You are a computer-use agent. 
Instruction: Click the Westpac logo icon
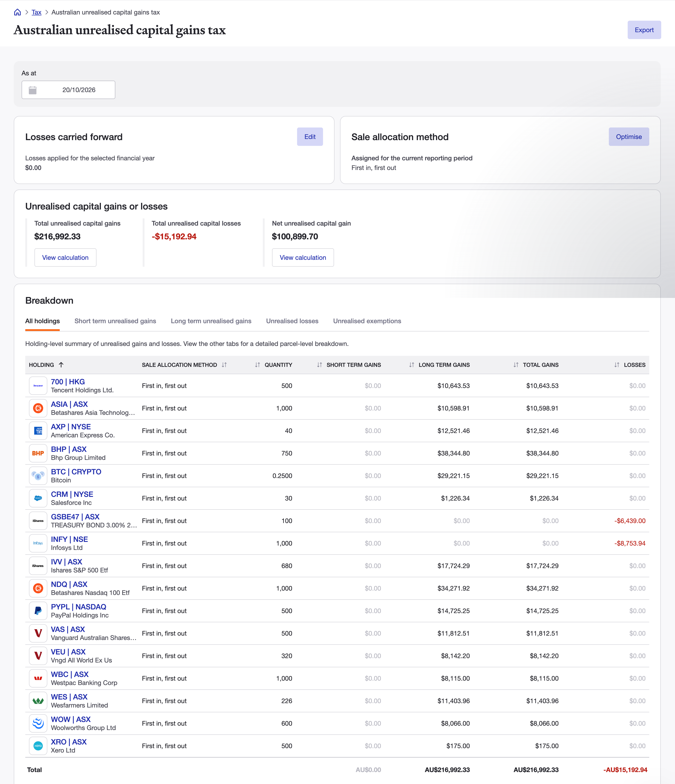pyautogui.click(x=38, y=678)
